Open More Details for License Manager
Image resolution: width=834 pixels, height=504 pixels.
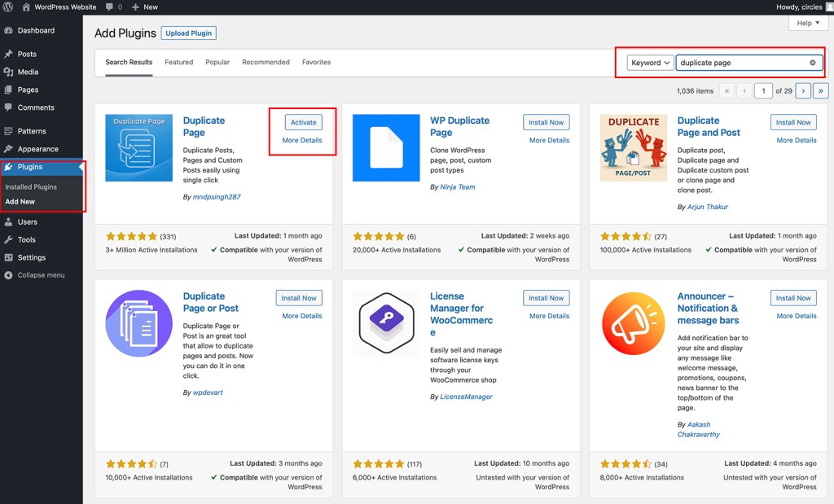(550, 316)
